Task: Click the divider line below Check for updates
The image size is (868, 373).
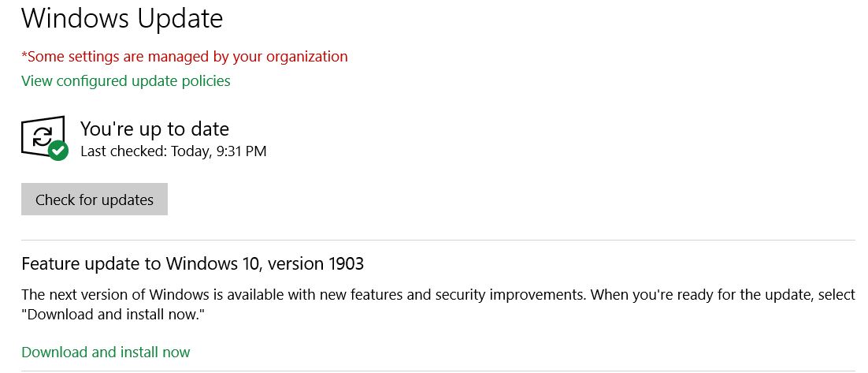Action: click(x=439, y=240)
